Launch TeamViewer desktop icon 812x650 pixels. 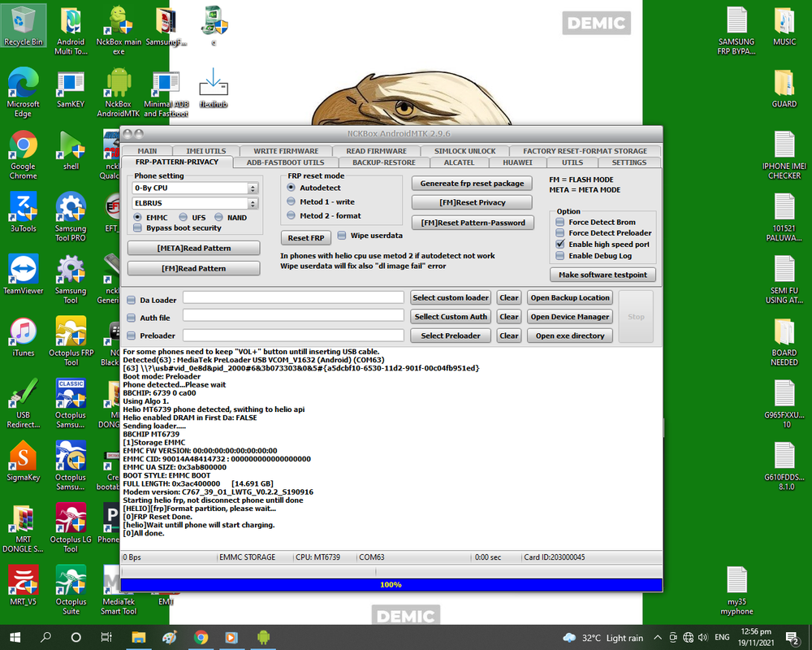click(x=24, y=275)
